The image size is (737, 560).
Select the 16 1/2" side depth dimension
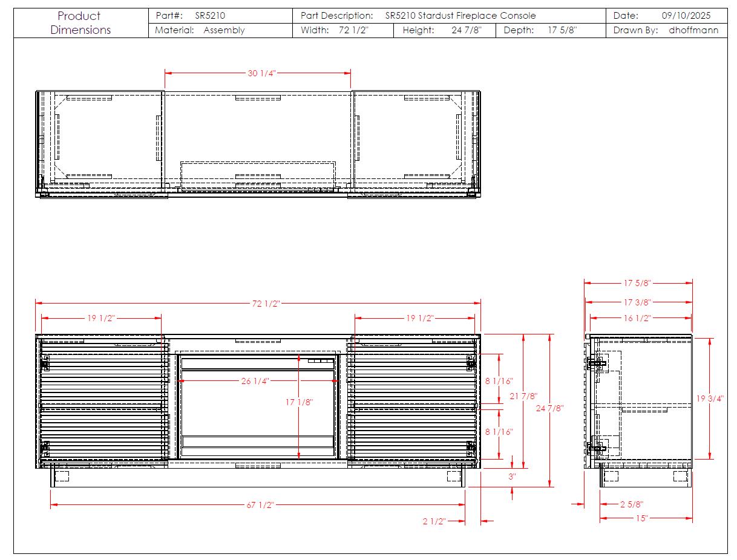637,318
